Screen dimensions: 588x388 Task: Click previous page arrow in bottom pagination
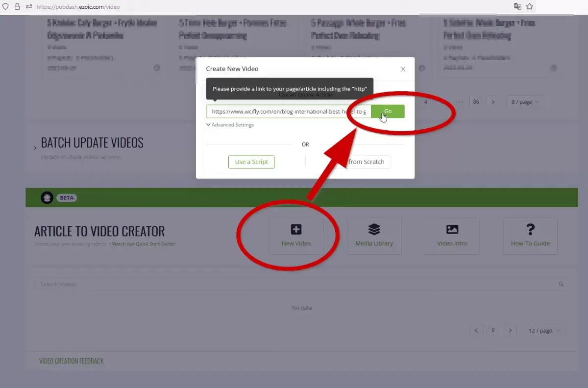point(476,331)
